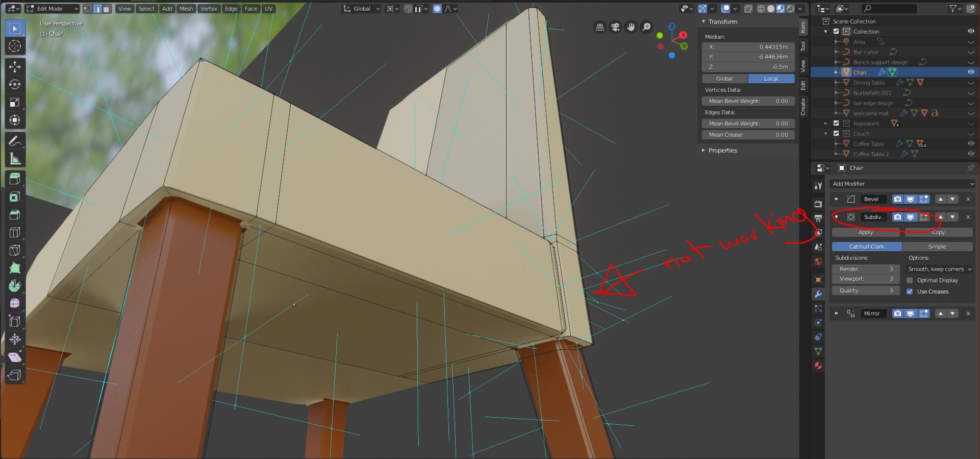Toggle camera view in viewport

tap(616, 27)
